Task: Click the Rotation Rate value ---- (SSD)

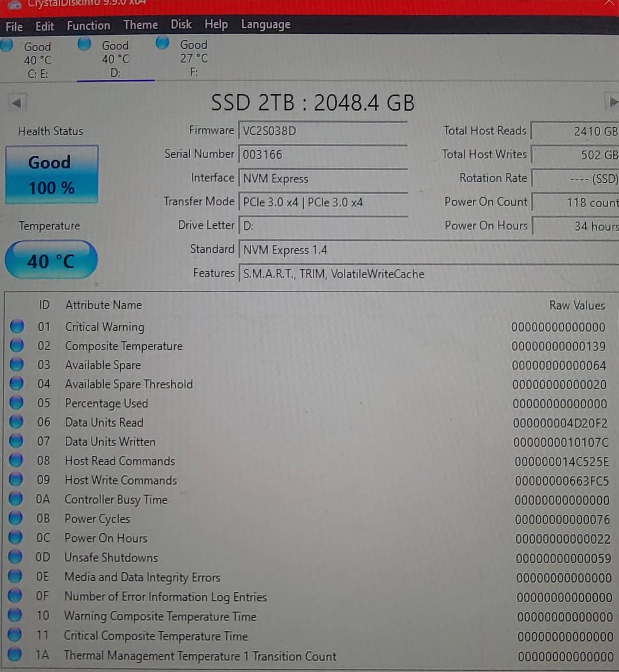Action: [575, 178]
